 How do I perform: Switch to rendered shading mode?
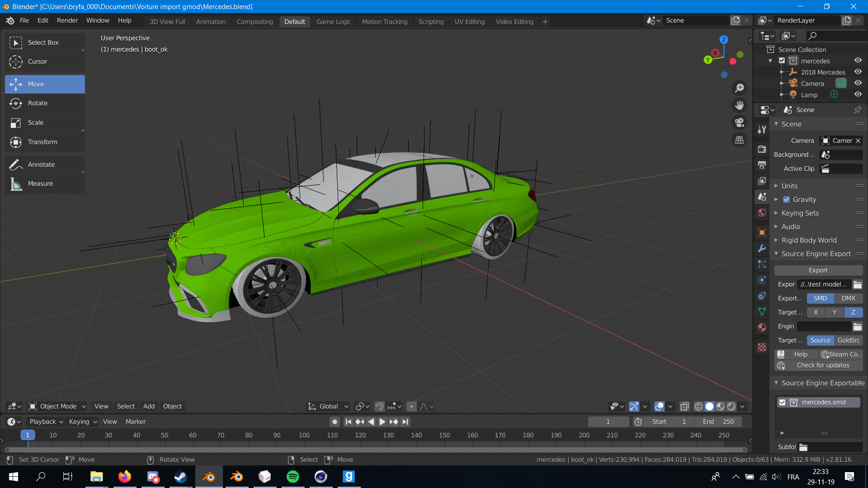pyautogui.click(x=731, y=407)
